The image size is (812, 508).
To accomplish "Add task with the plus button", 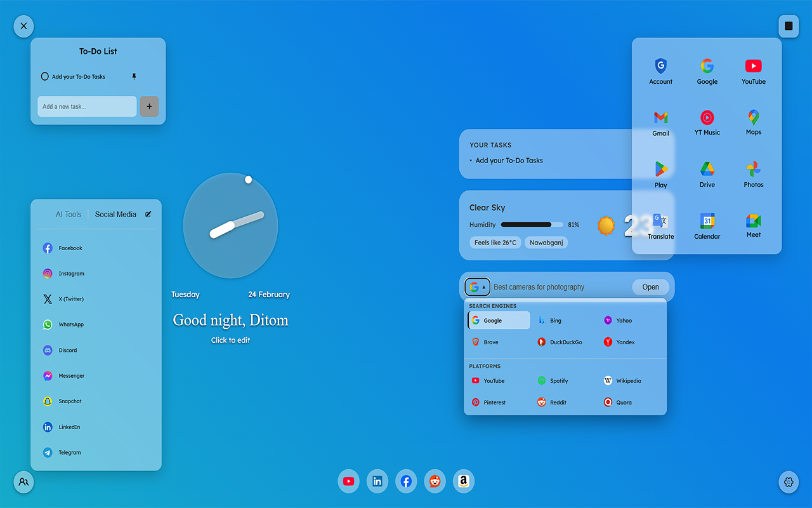I will pyautogui.click(x=149, y=107).
